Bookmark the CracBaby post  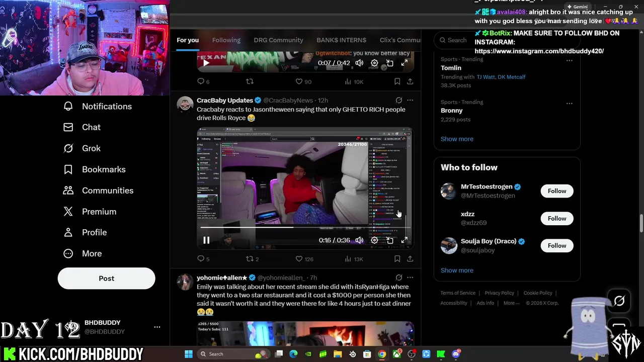pyautogui.click(x=397, y=259)
